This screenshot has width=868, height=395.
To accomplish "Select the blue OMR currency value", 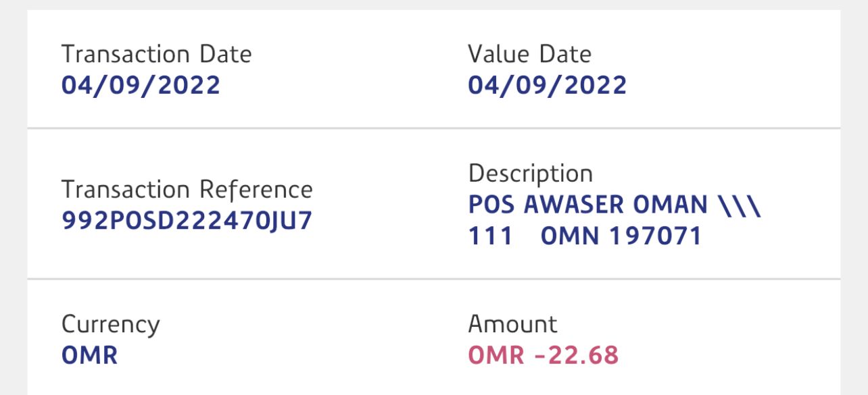I will (x=89, y=355).
